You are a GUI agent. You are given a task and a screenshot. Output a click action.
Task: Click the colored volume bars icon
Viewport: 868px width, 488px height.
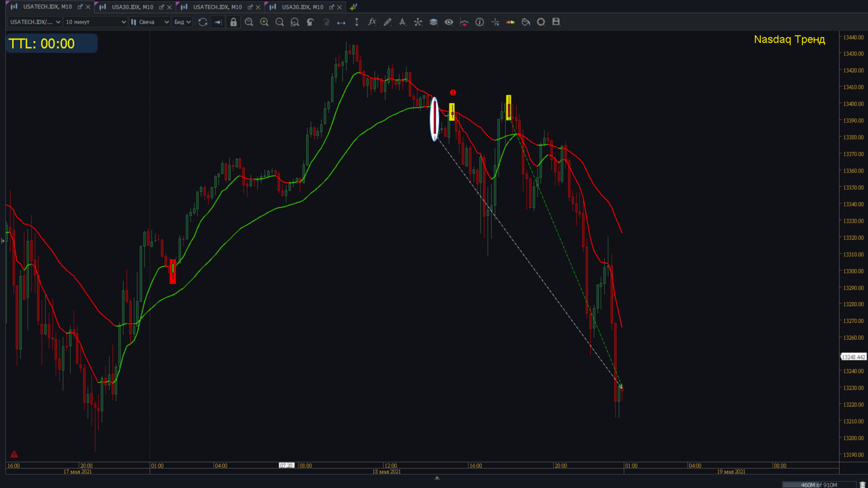[x=511, y=22]
